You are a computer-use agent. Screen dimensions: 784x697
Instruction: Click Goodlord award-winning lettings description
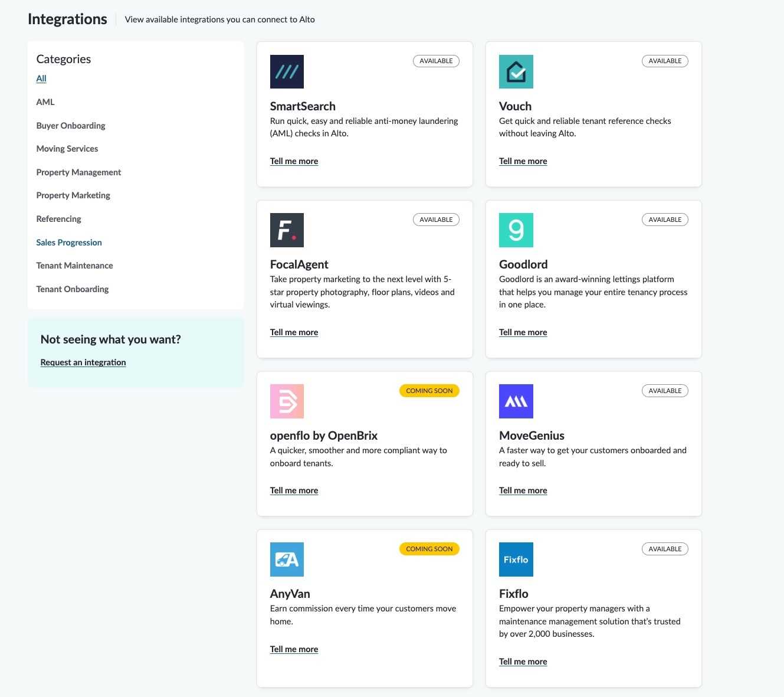click(x=593, y=292)
